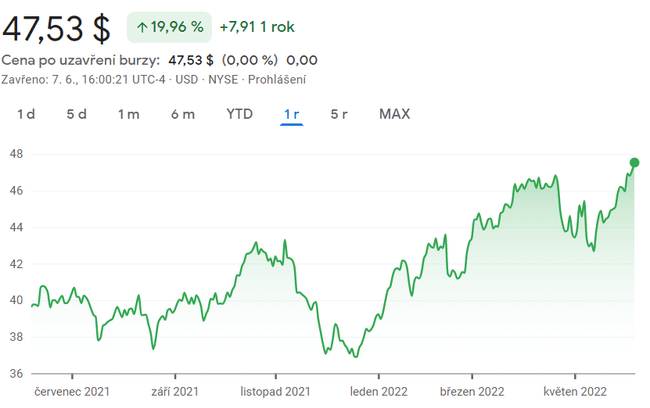Click the green endpoint dot on chart
The height and width of the screenshot is (408, 650).
tap(634, 162)
